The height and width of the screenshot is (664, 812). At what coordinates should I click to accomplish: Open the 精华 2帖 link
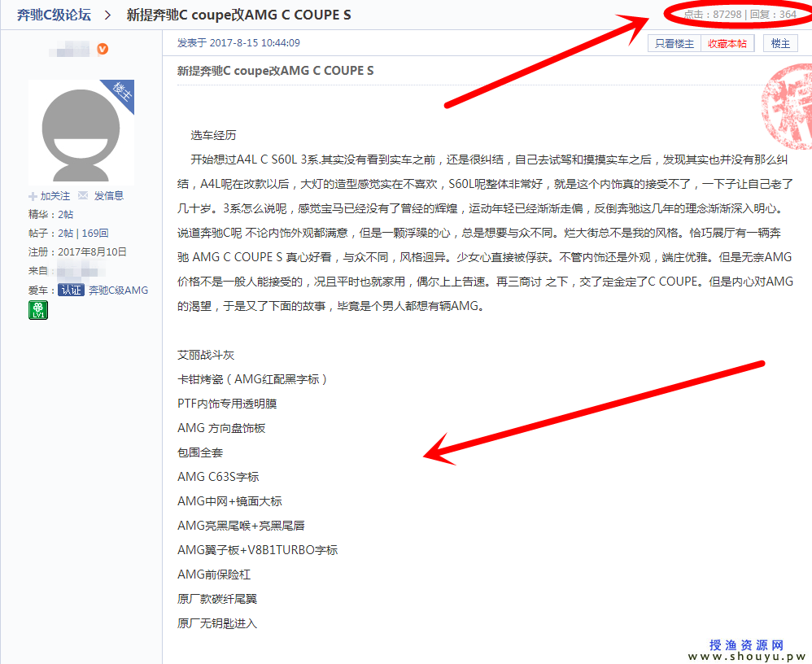click(65, 215)
